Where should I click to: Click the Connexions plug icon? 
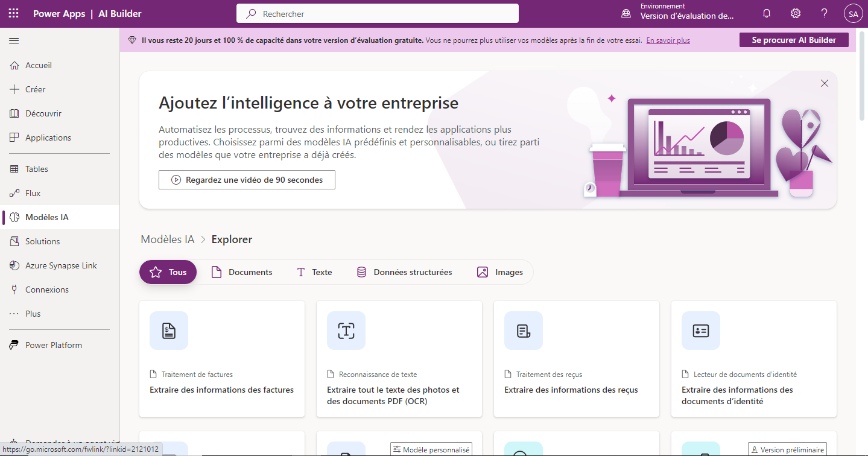click(x=14, y=290)
